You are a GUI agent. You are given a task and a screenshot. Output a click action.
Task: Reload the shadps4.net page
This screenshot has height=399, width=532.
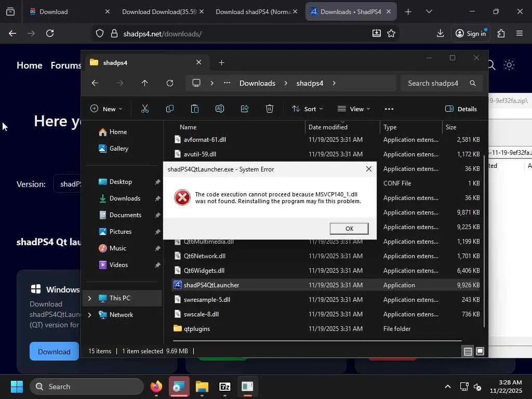(50, 33)
